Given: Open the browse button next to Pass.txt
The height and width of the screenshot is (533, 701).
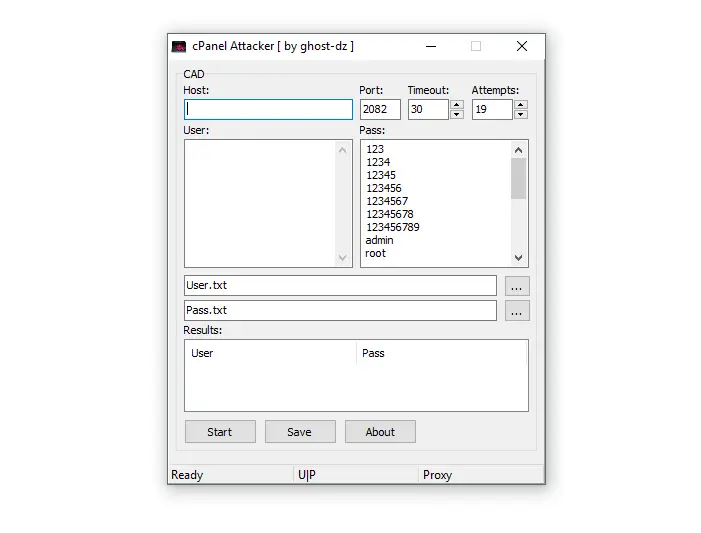Looking at the screenshot, I should 517,311.
